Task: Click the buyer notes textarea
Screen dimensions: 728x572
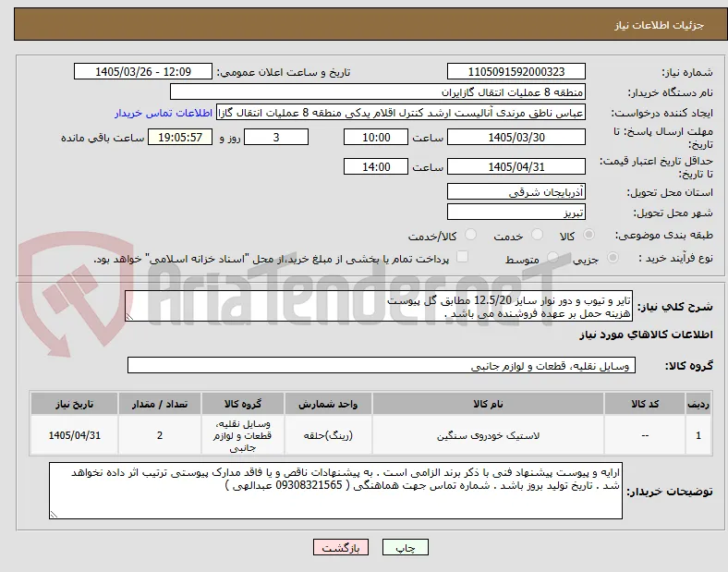Action: point(335,491)
